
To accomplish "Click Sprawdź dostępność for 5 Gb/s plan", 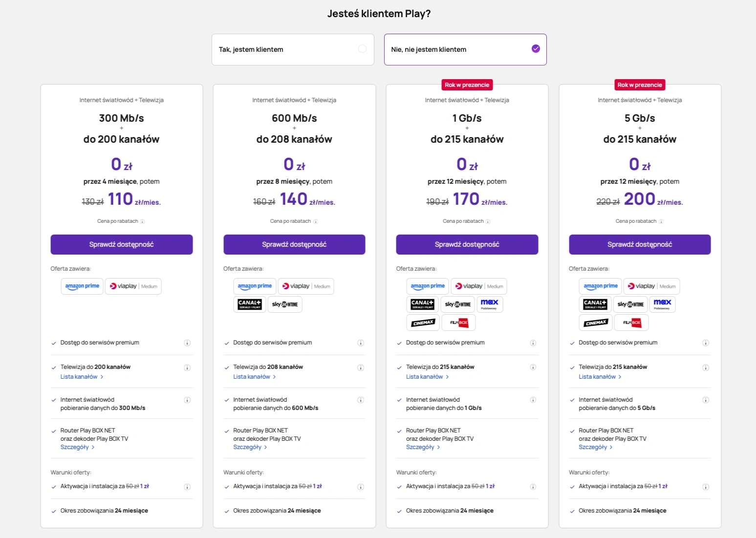I will (x=640, y=244).
